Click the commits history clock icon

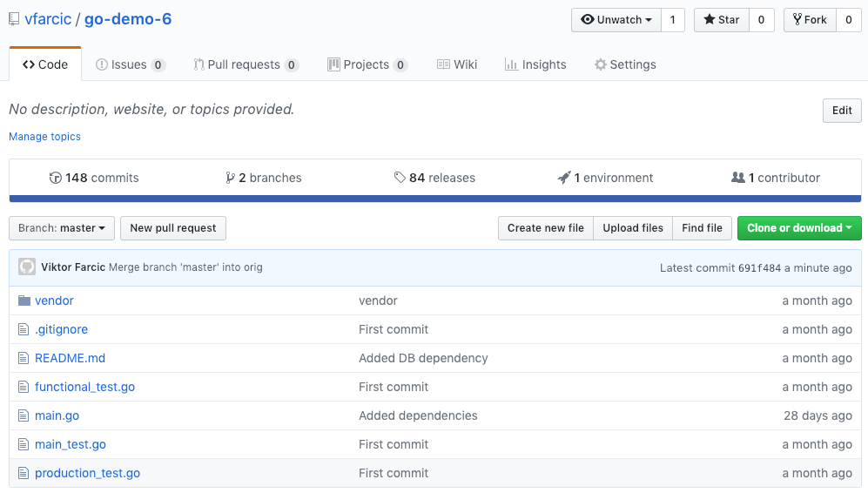56,178
